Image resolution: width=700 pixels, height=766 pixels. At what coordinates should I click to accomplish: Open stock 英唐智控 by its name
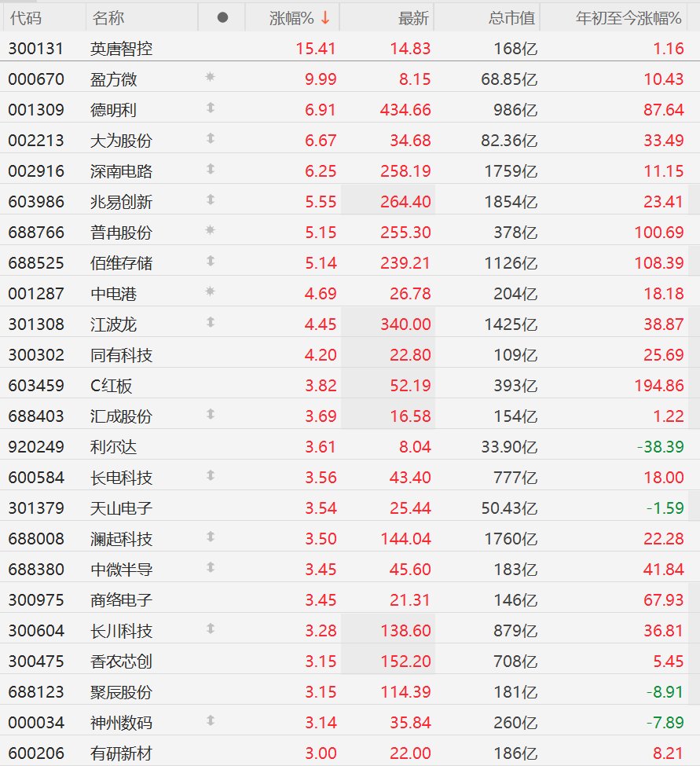[x=121, y=48]
